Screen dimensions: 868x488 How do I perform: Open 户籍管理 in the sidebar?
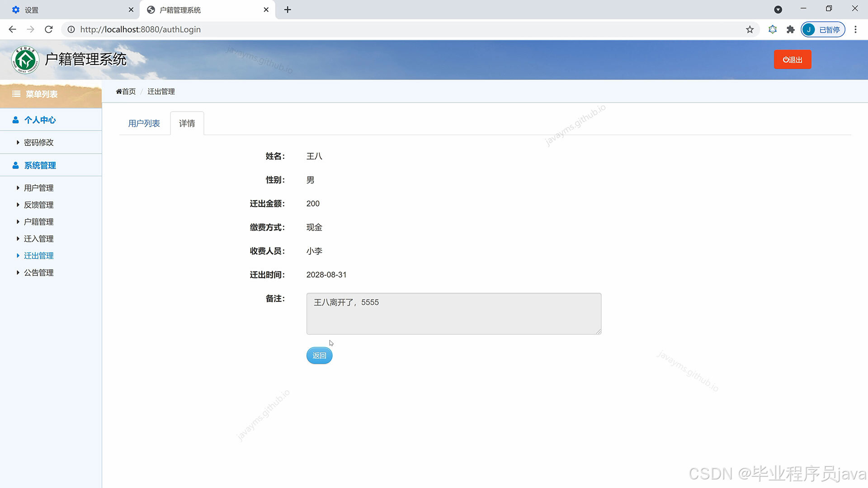tap(39, 222)
